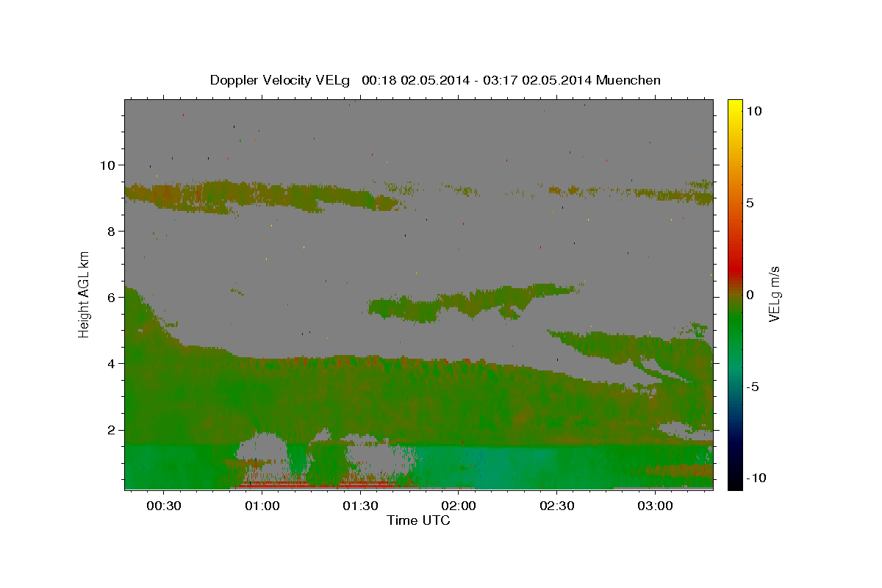Click the colorbar tick label '0'
Image resolution: width=882 pixels, height=588 pixels.
pyautogui.click(x=750, y=295)
